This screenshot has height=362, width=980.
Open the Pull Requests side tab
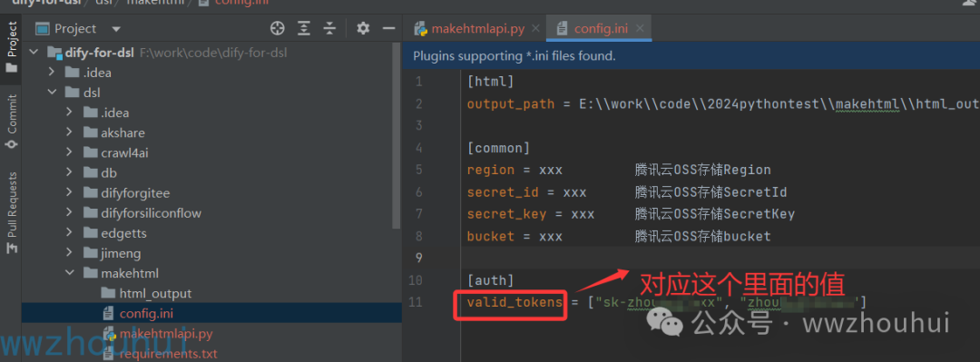pos(11,212)
